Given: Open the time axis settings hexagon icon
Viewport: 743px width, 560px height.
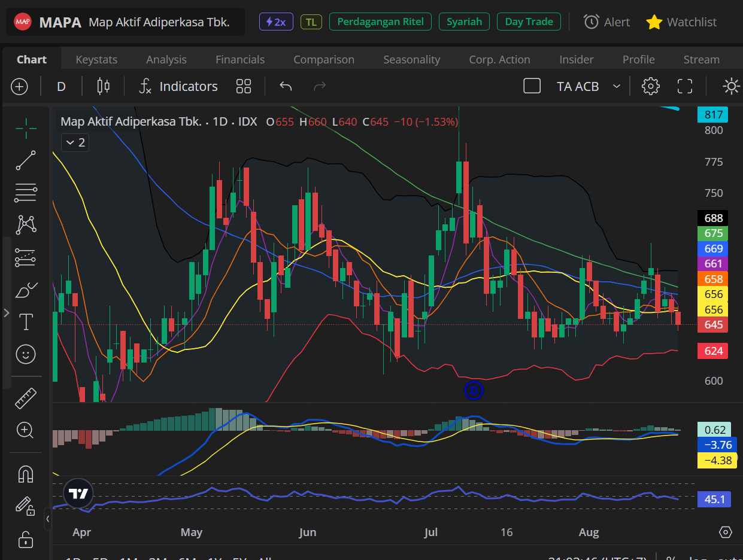Looking at the screenshot, I should point(726,532).
